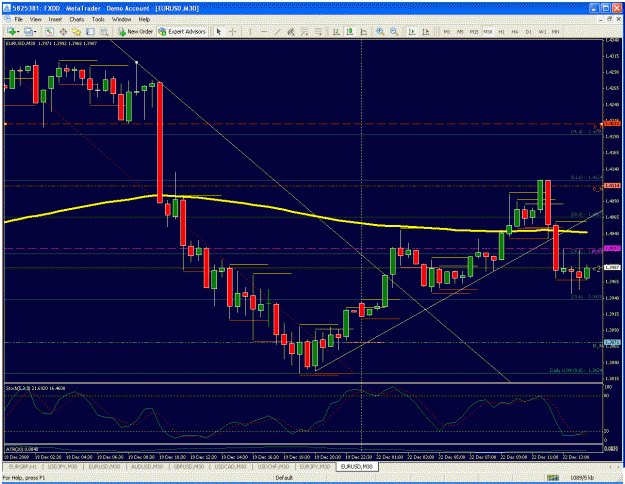
Task: Switch to the EURJPY,M30 chart tab
Action: click(314, 466)
